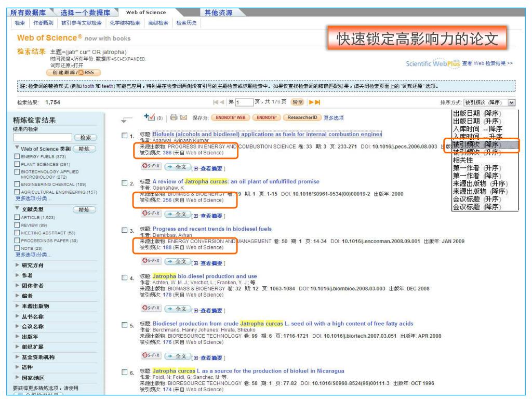Click 查看 Web 检索结果 link
This screenshot has height=399, width=532.
tap(487, 63)
